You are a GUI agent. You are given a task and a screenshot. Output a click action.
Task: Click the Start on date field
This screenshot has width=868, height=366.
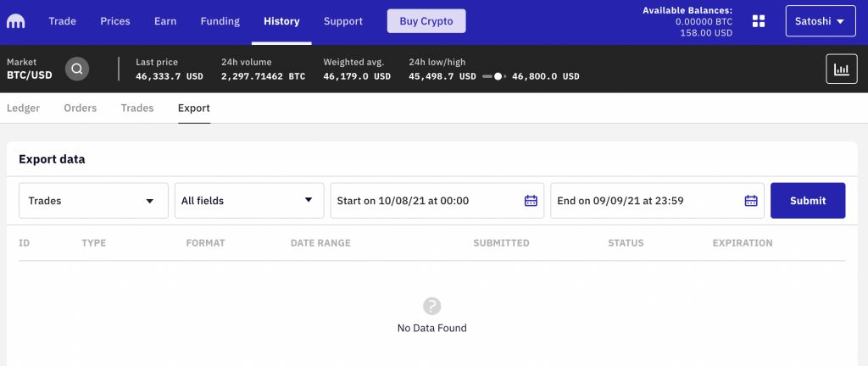(424, 201)
